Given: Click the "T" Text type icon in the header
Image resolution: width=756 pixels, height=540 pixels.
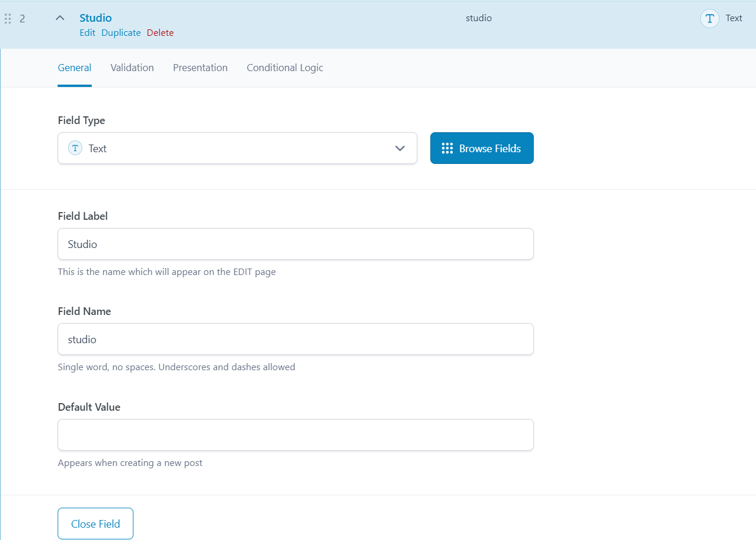Looking at the screenshot, I should (x=710, y=18).
